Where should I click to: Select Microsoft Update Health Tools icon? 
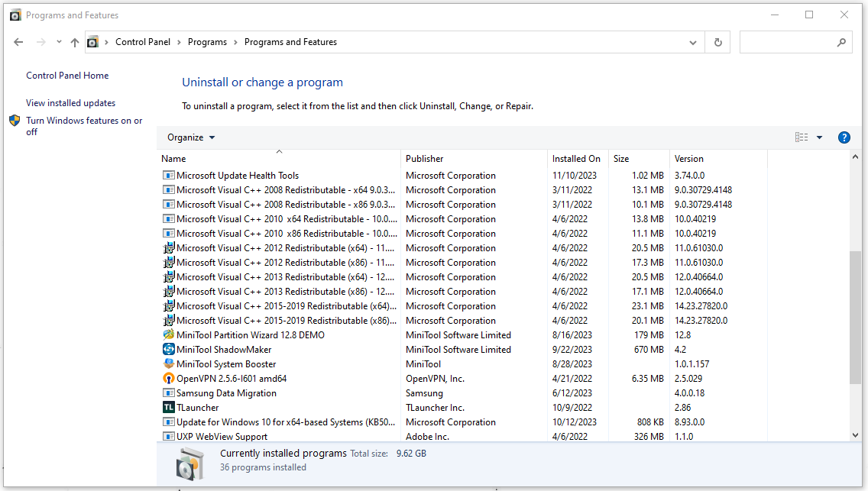pos(168,176)
